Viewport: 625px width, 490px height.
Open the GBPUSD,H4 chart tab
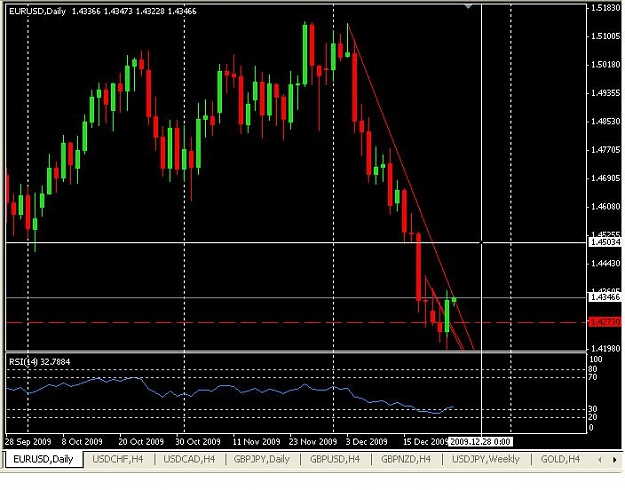click(335, 459)
